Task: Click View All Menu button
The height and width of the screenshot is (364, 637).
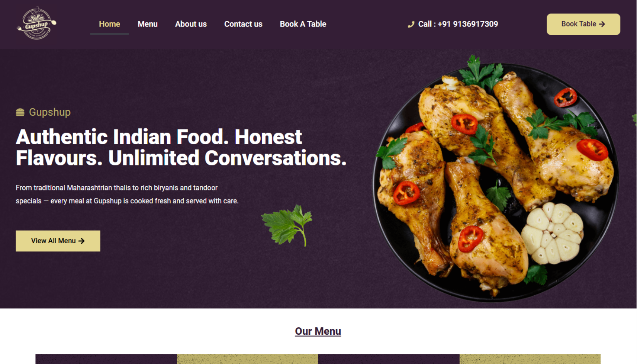Action: point(58,241)
